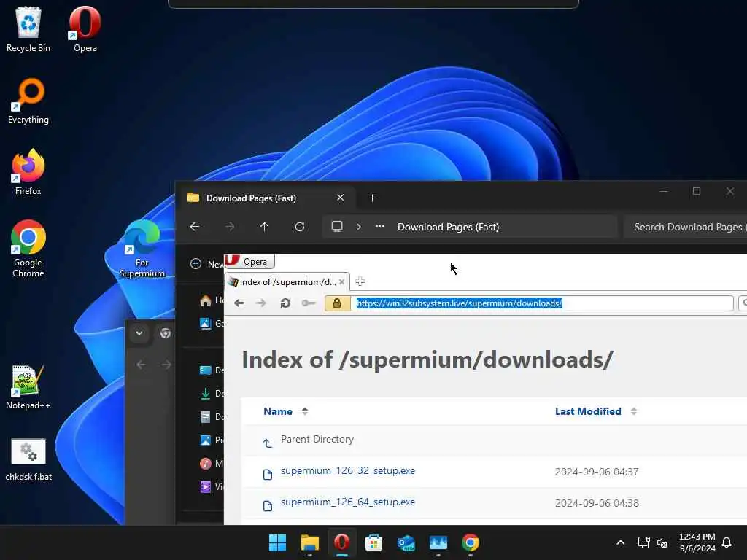Viewport: 747px width, 560px height.
Task: Open Downloads in File Explorer sidebar
Action: [212, 393]
